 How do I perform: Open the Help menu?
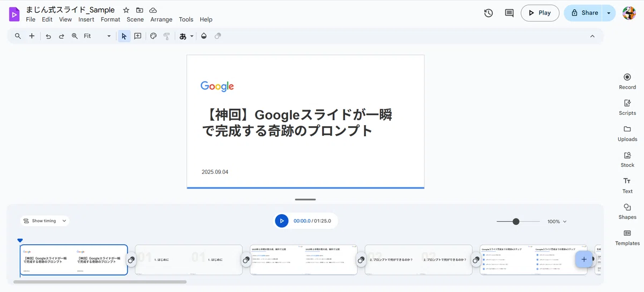coord(206,19)
